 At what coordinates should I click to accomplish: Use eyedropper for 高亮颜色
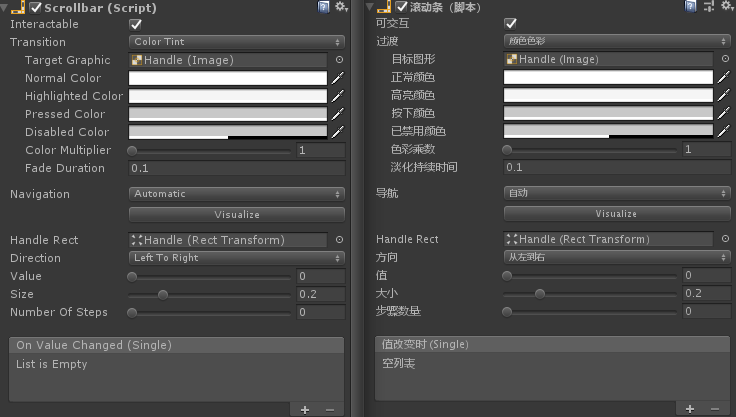click(x=724, y=95)
